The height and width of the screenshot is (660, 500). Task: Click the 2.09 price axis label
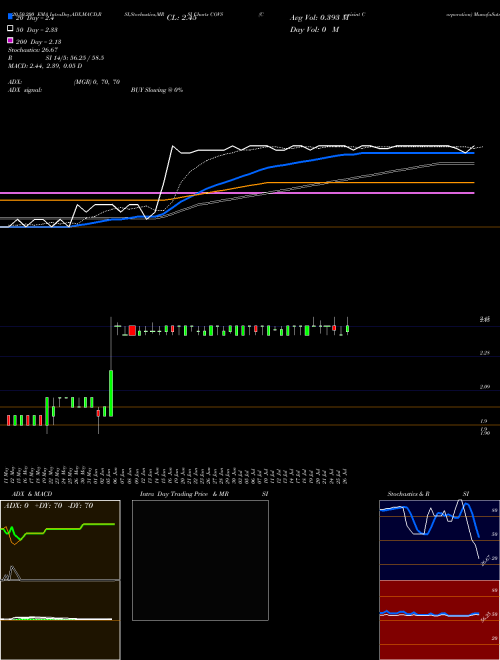pos(485,387)
